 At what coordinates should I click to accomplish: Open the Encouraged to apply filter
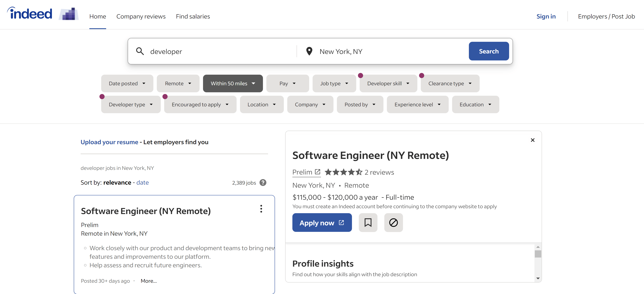pyautogui.click(x=200, y=104)
